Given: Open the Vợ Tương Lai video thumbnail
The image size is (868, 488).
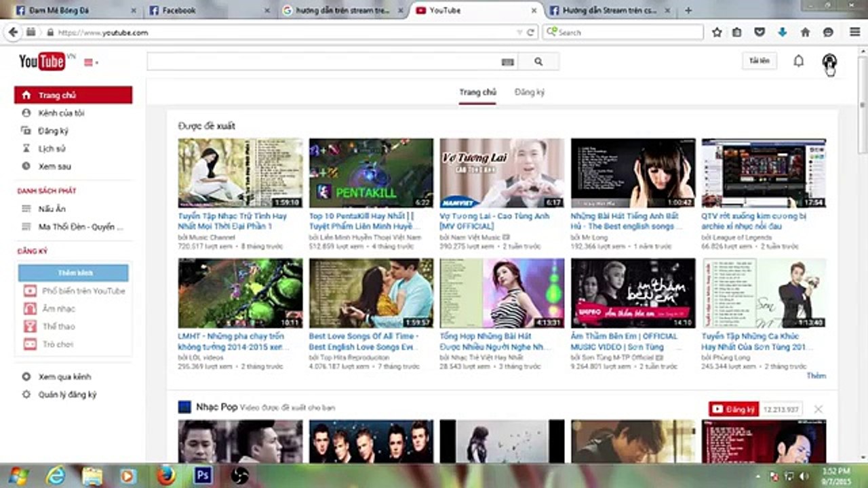Looking at the screenshot, I should coord(502,173).
